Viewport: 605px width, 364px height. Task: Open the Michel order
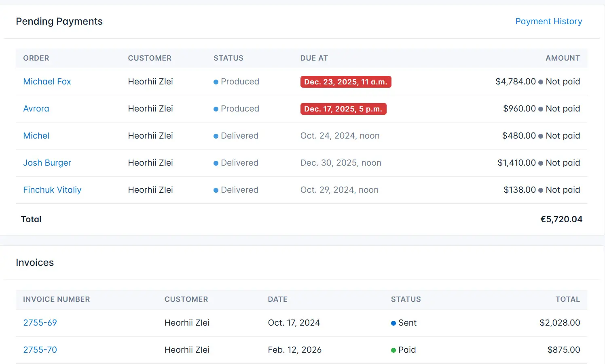tap(36, 136)
